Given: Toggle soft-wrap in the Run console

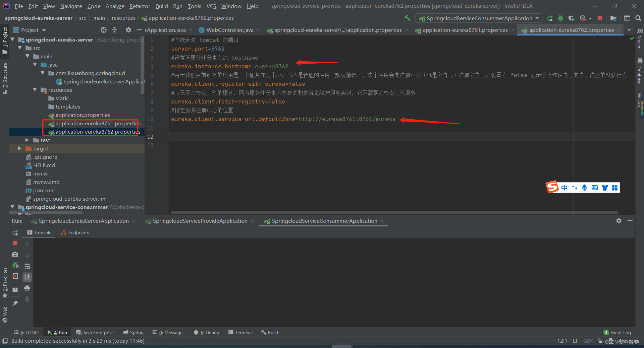Looking at the screenshot, I should pos(27,266).
